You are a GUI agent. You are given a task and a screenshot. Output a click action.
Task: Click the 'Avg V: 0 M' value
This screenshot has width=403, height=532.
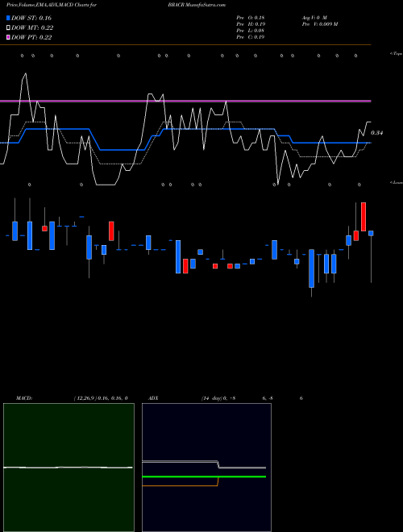point(314,18)
